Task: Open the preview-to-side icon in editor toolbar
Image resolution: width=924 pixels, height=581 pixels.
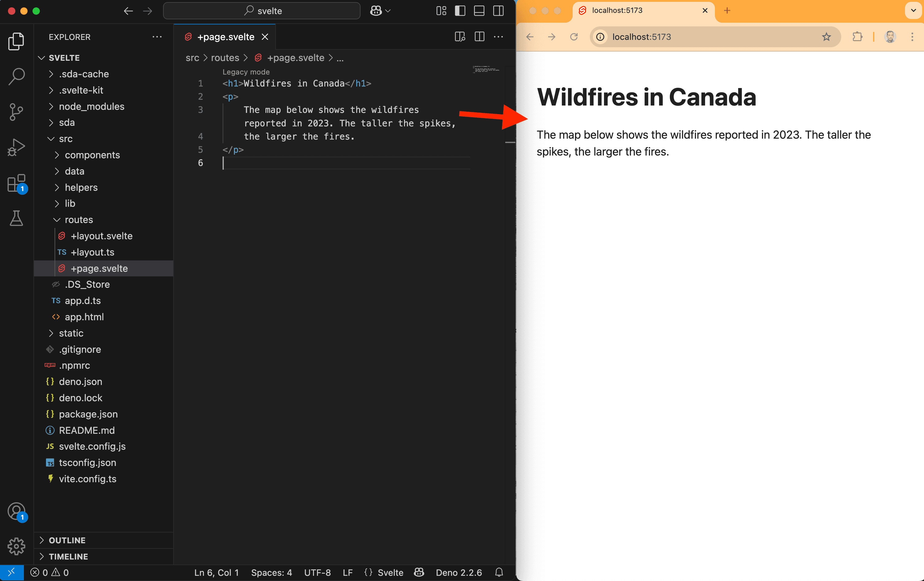Action: [460, 37]
